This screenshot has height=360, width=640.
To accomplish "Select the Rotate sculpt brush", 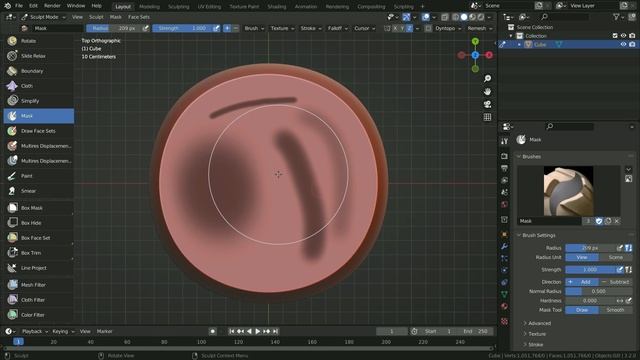I will pos(39,41).
